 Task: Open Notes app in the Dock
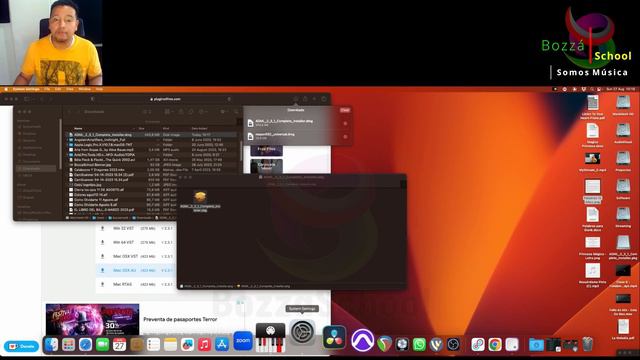pos(170,345)
